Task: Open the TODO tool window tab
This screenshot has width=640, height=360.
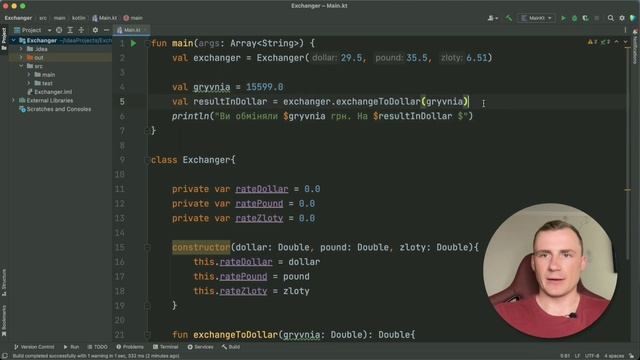Action: coord(98,347)
